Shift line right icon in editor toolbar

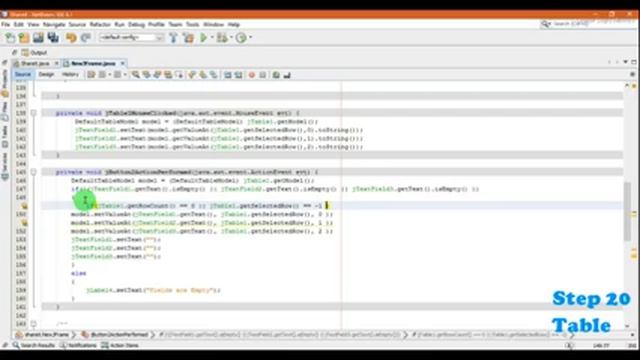[x=238, y=75]
